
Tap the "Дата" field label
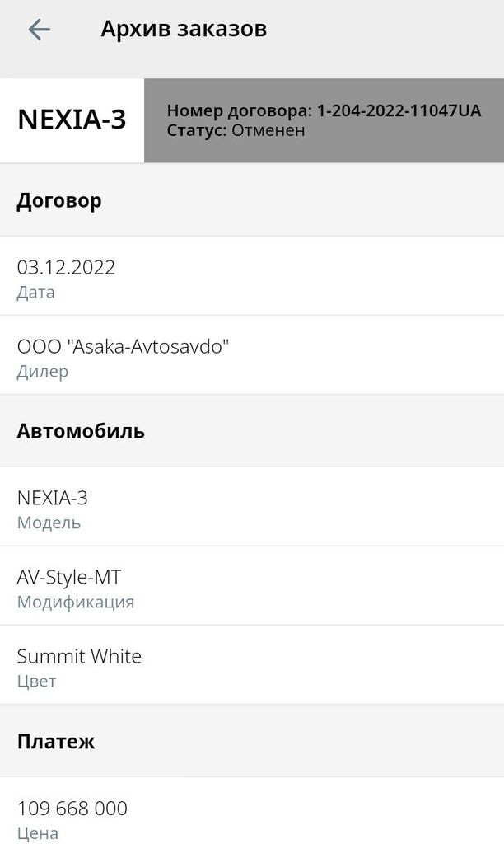point(36,292)
